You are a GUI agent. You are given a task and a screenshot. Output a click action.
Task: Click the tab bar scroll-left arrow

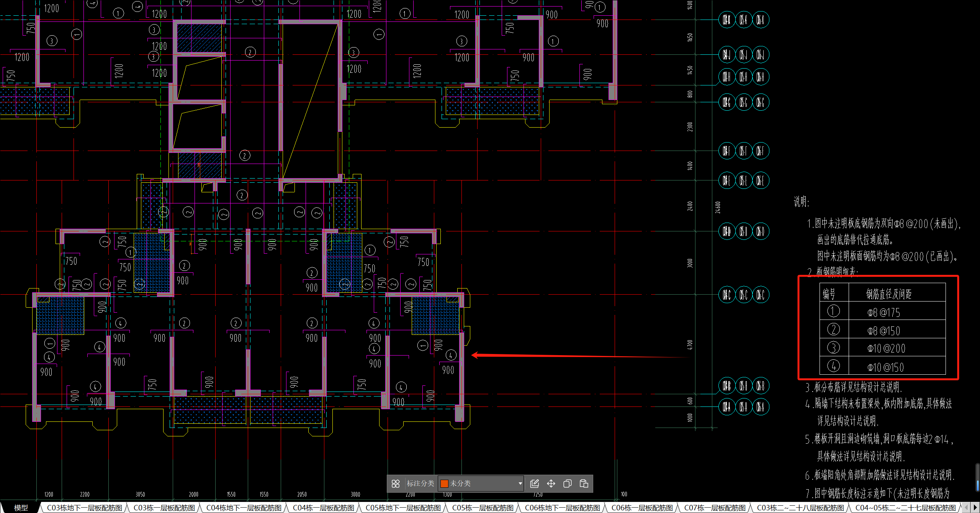[x=966, y=508]
